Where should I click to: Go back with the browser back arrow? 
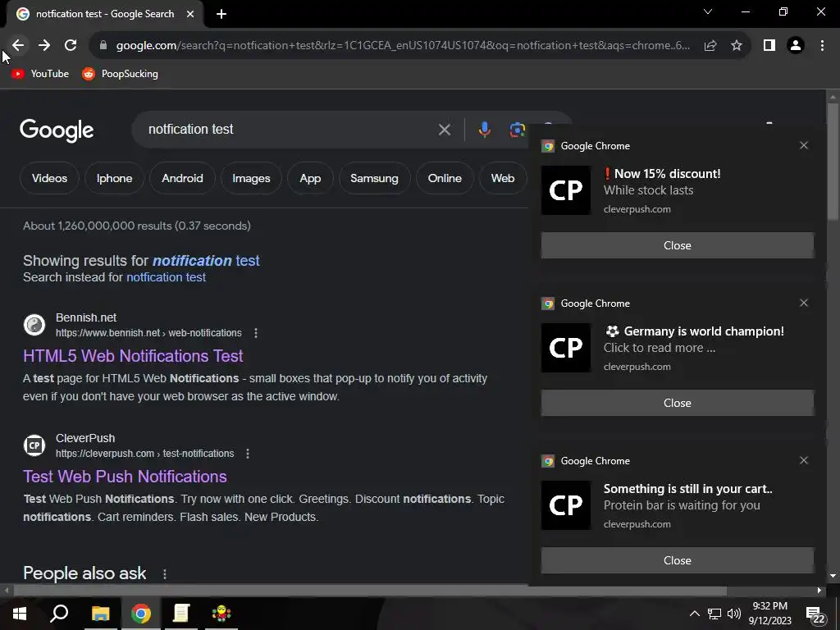pos(18,46)
